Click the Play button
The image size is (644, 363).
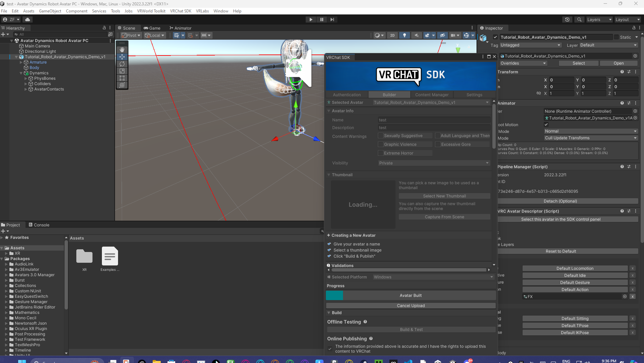pyautogui.click(x=311, y=20)
